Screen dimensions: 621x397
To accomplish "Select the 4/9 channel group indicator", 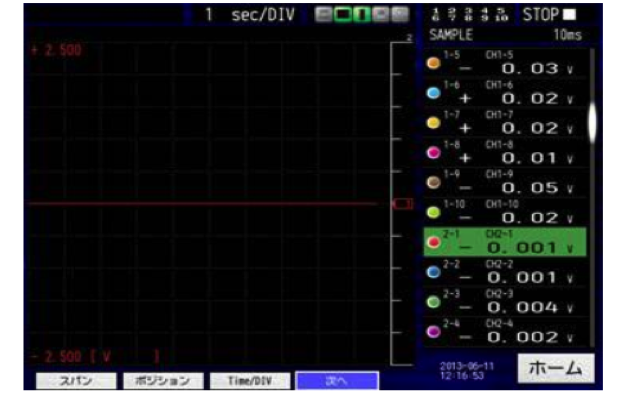I will pyautogui.click(x=485, y=15).
